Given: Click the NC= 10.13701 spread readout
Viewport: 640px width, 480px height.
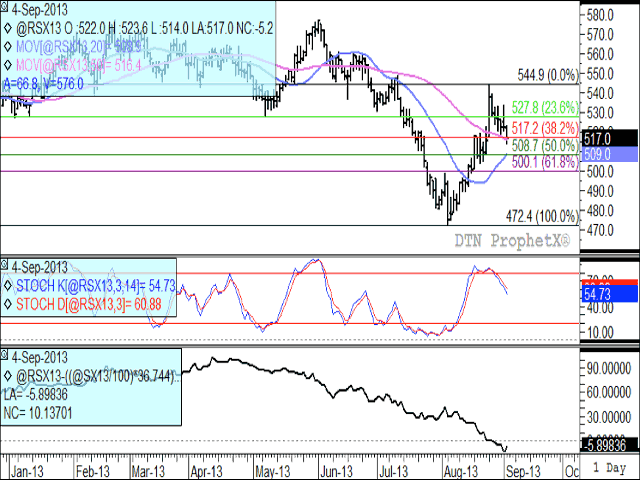Looking at the screenshot, I should (38, 413).
